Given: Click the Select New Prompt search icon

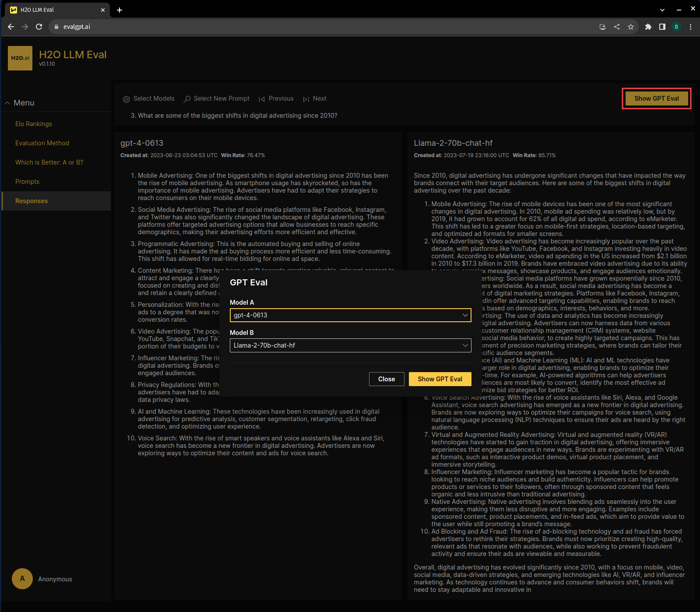Looking at the screenshot, I should tap(187, 99).
